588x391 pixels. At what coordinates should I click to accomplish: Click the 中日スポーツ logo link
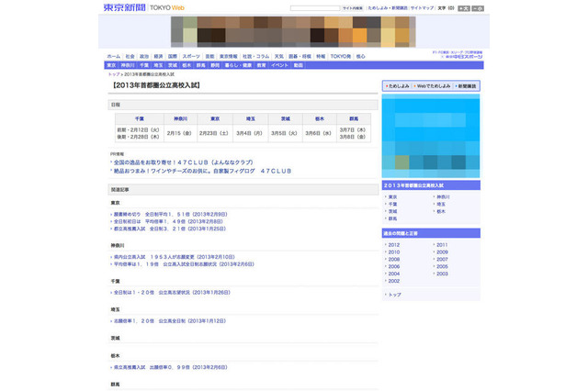tap(462, 57)
